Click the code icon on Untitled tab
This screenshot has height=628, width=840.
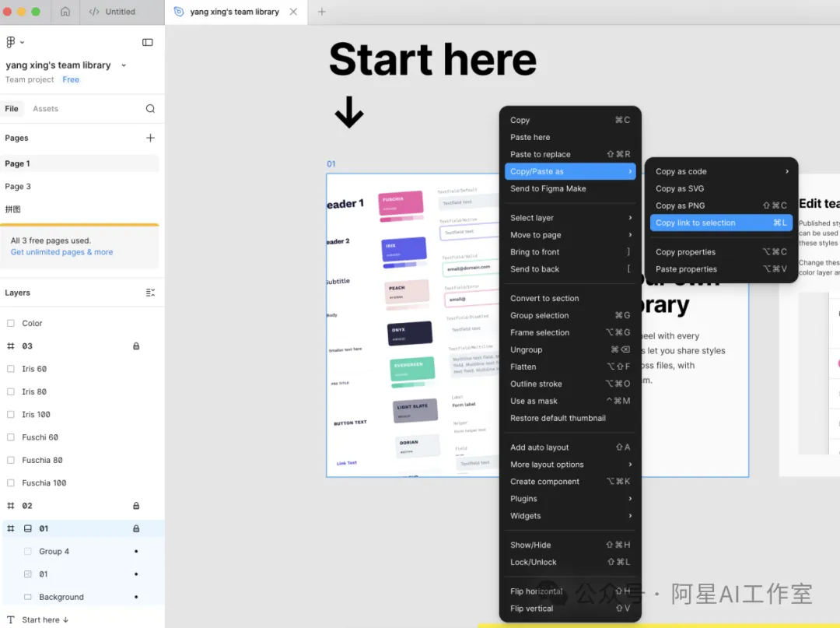pos(94,11)
